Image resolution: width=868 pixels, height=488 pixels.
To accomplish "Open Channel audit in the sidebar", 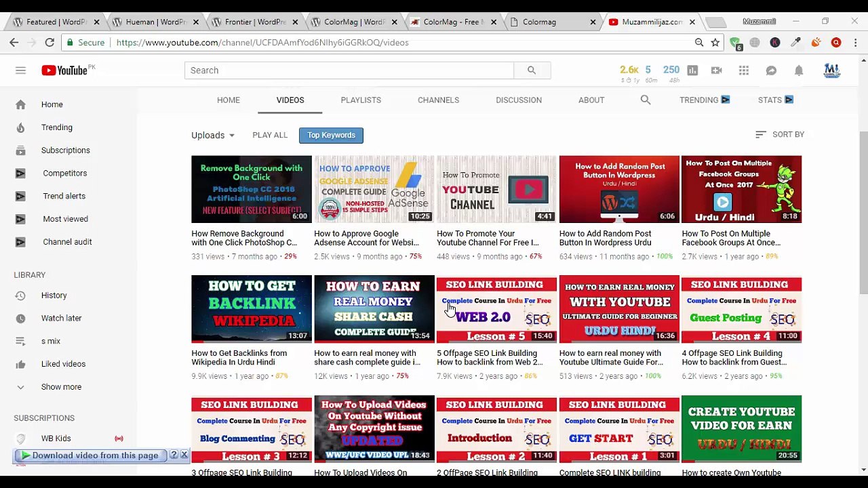I will [x=68, y=242].
